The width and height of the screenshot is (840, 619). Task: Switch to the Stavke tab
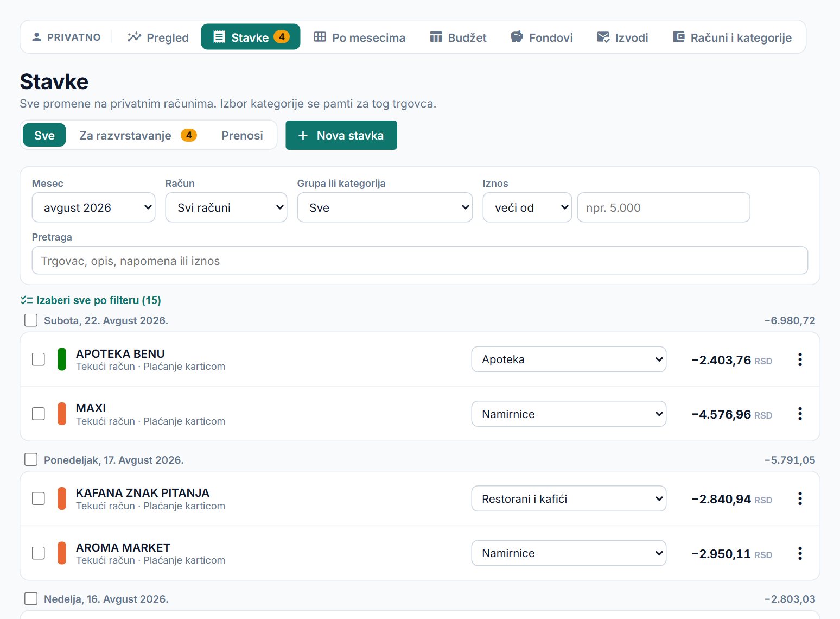pos(251,37)
